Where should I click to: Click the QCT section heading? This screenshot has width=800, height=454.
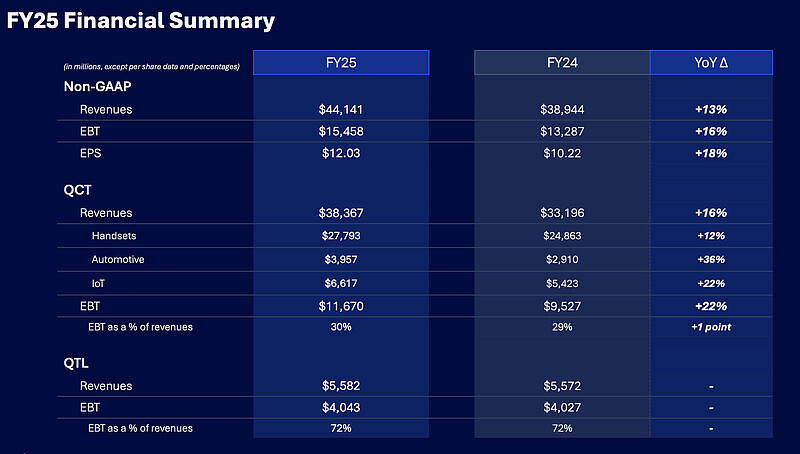coord(77,190)
